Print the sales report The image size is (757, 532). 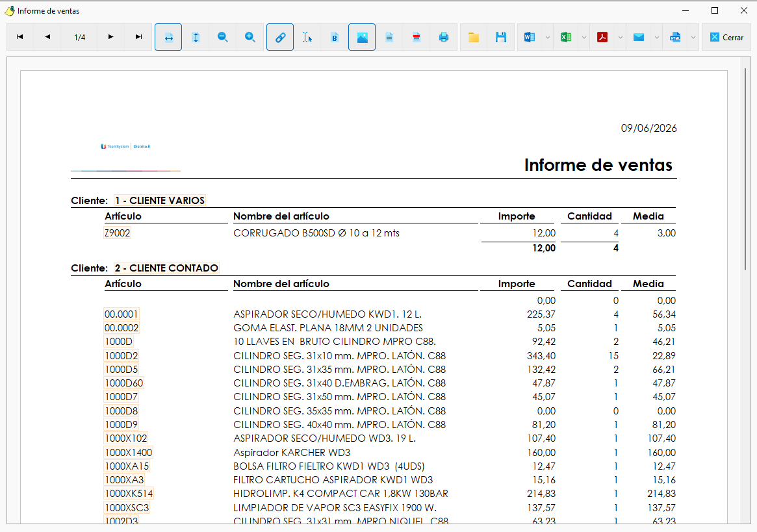point(444,37)
